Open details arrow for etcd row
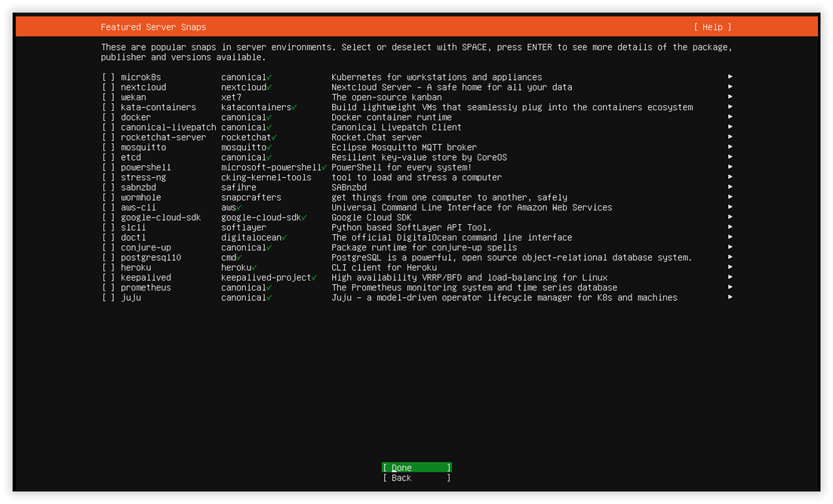 click(730, 157)
